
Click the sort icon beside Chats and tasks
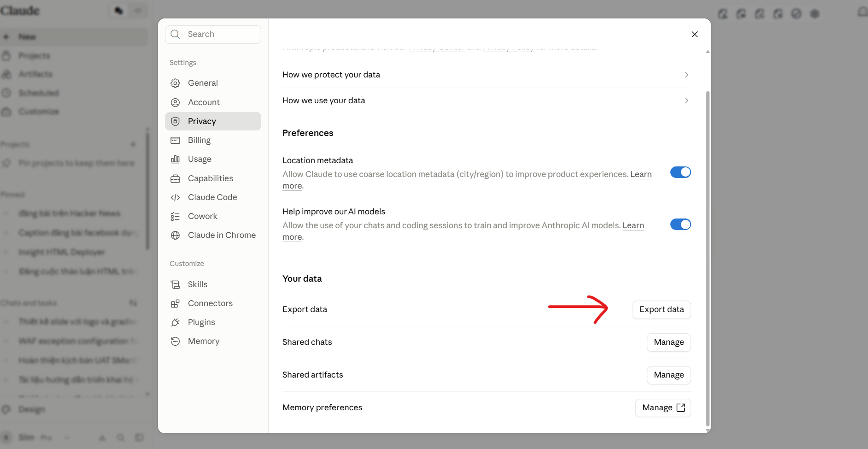(133, 303)
